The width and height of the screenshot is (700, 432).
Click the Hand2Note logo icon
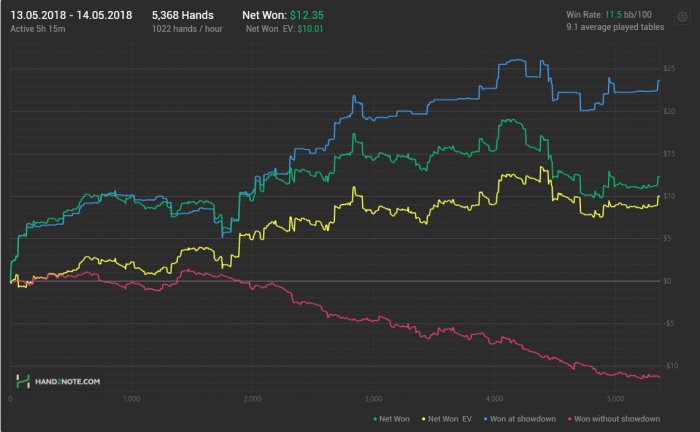coord(22,381)
